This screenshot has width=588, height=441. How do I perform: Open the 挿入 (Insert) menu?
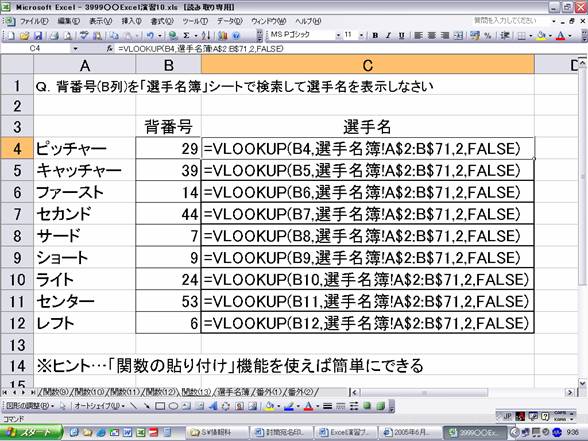(131, 21)
